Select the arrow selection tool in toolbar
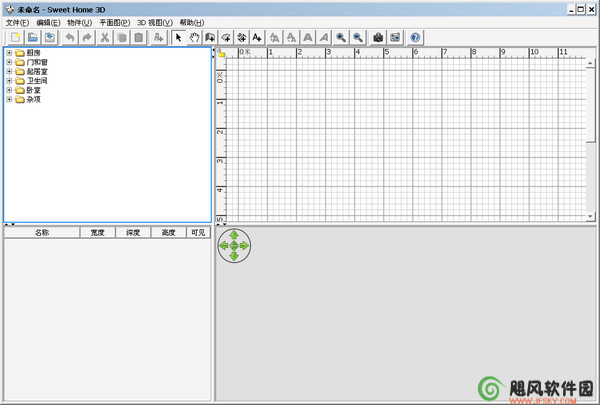Viewport: 600px width, 405px height. click(178, 38)
